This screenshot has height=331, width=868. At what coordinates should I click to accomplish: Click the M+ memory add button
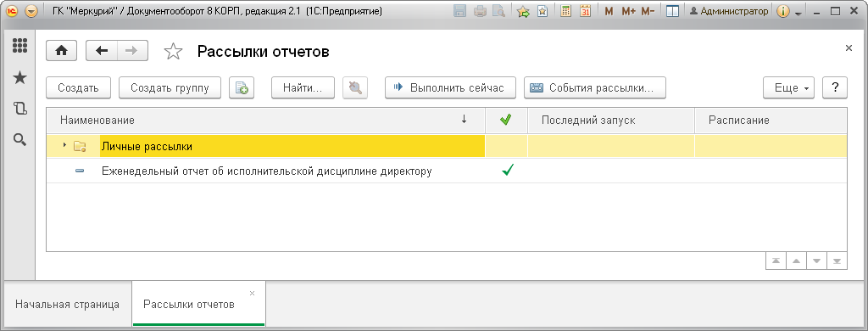pos(628,11)
